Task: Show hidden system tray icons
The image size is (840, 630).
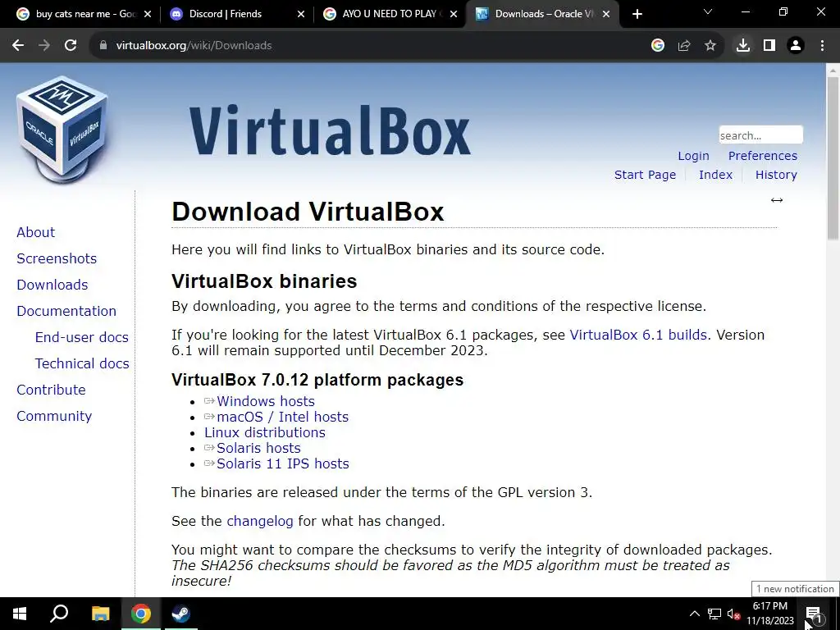Action: pyautogui.click(x=694, y=614)
